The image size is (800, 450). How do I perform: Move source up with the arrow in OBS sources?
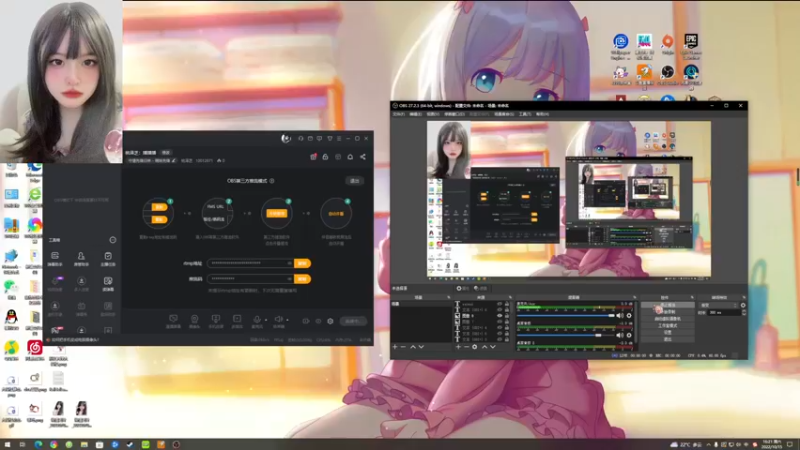(x=484, y=347)
